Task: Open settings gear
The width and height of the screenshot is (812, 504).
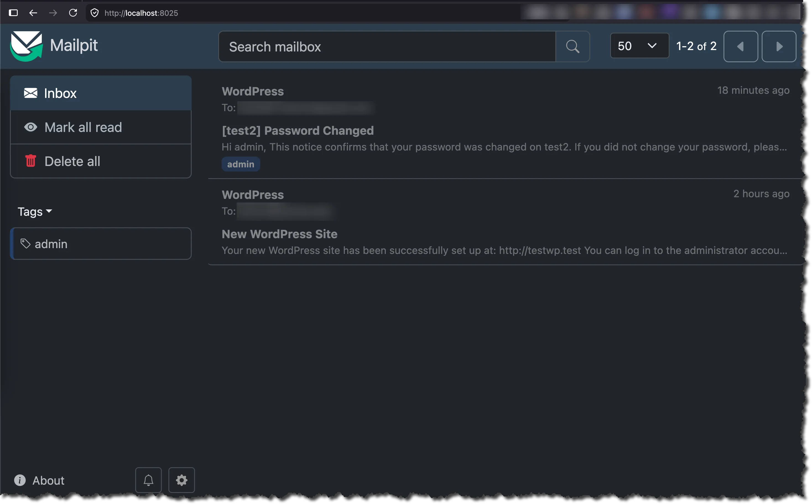Action: point(182,480)
